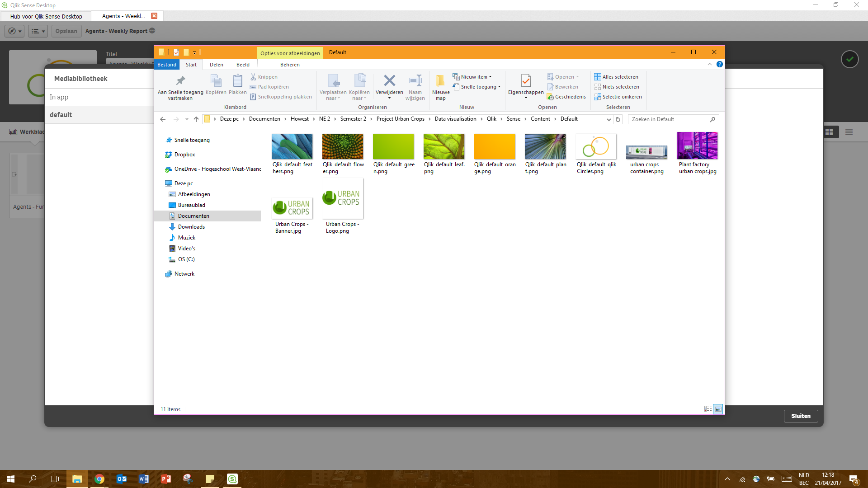Open Eigenschappen properties icon
Image resolution: width=868 pixels, height=488 pixels.
tap(525, 81)
